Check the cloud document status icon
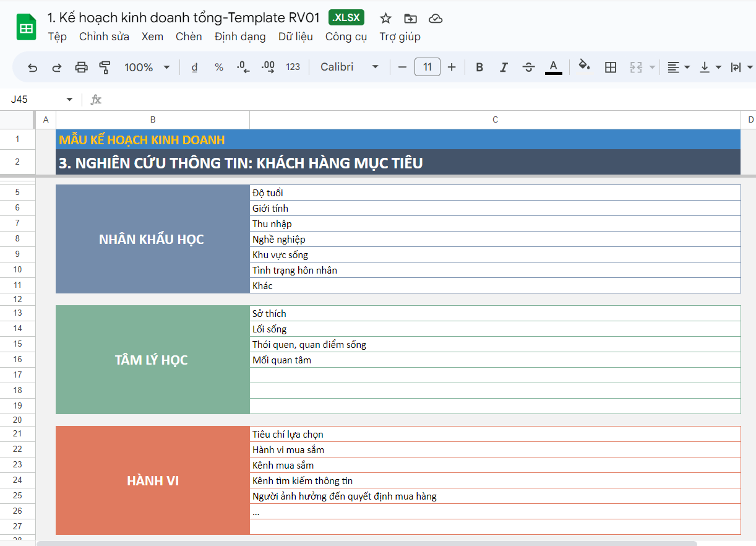This screenshot has height=546, width=756. (436, 18)
